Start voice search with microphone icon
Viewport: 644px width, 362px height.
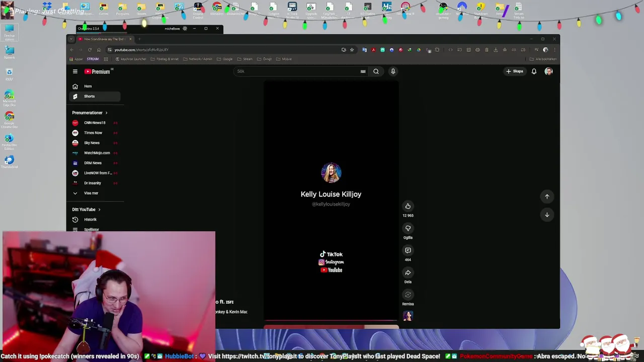coord(393,71)
